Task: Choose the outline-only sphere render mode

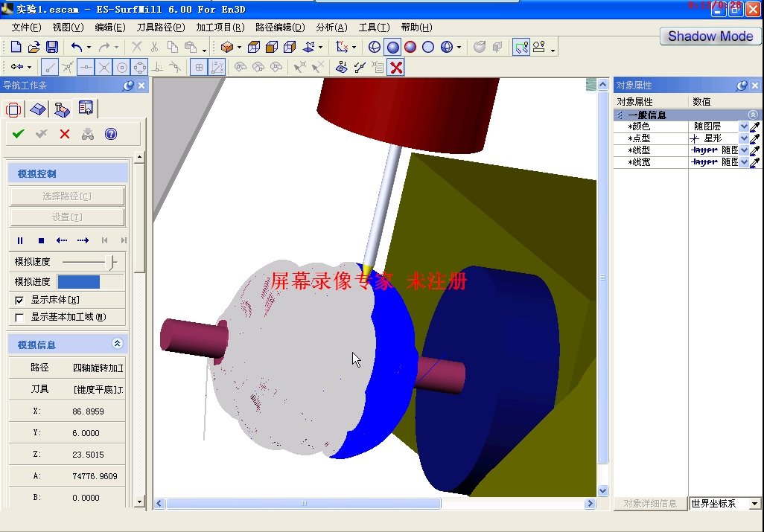Action: (428, 47)
